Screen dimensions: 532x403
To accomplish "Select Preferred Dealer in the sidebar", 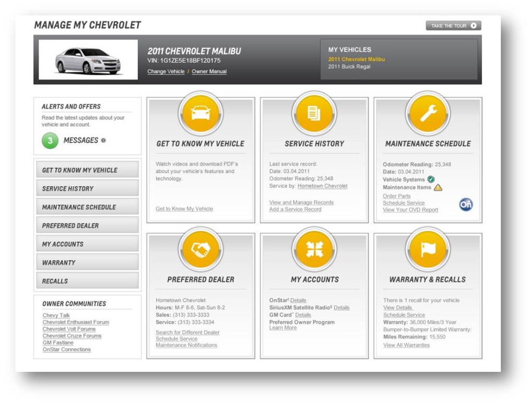I will click(87, 225).
